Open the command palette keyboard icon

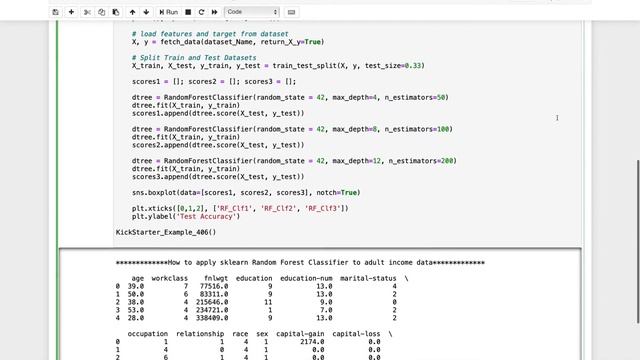click(x=291, y=12)
